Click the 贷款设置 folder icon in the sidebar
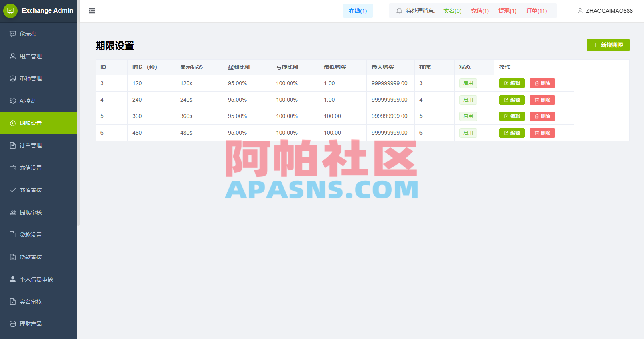 (x=13, y=235)
